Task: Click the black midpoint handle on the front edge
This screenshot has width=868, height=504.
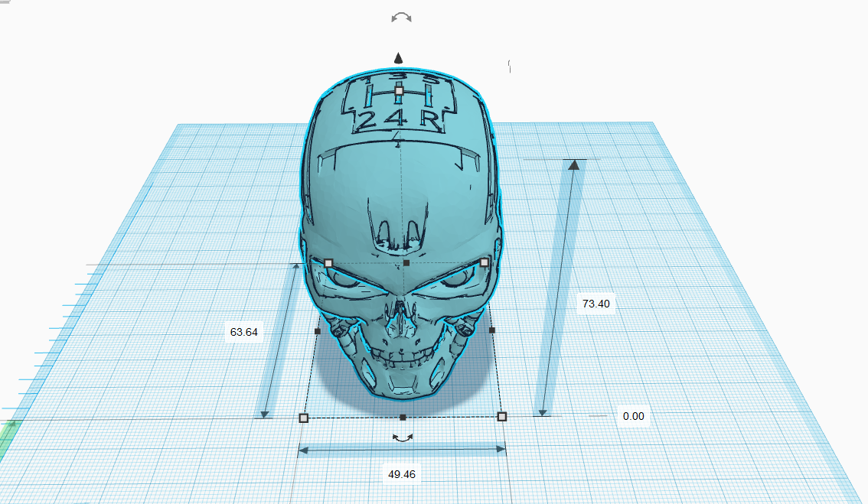Action: 403,418
